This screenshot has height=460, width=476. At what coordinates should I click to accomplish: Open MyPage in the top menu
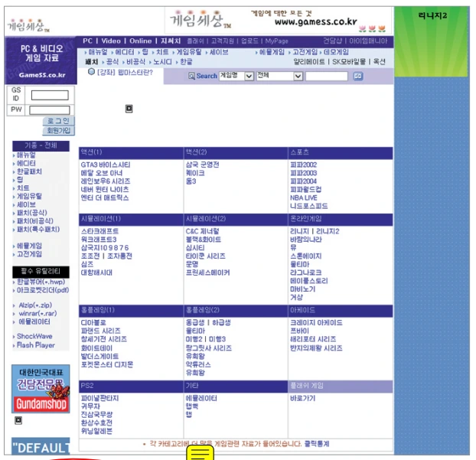[276, 41]
